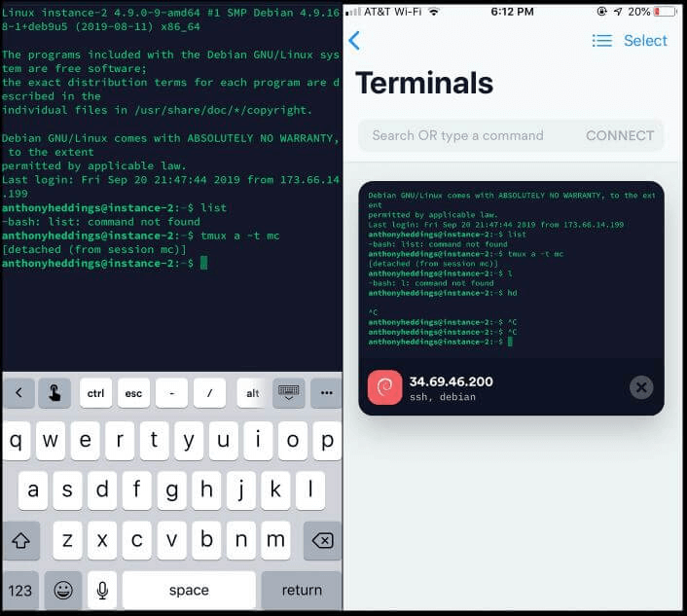
Task: Toggle the ctrl modifier key
Action: point(96,393)
